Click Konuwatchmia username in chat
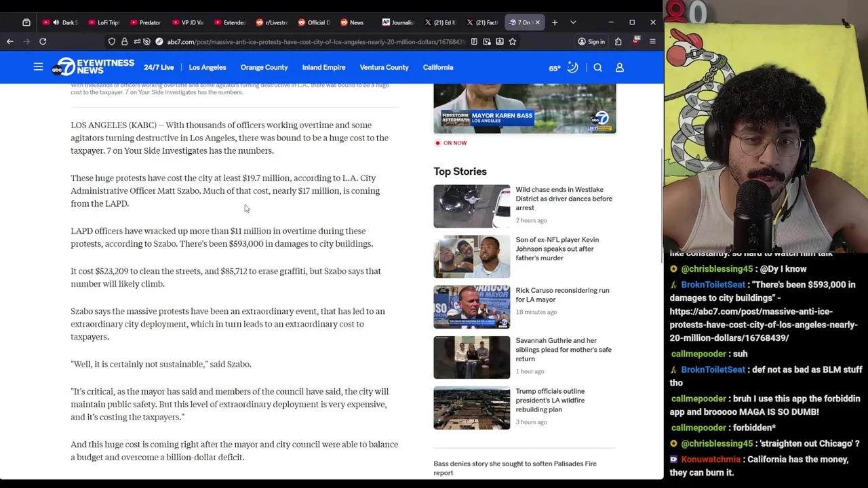Viewport: 868px width, 488px height. [x=711, y=460]
